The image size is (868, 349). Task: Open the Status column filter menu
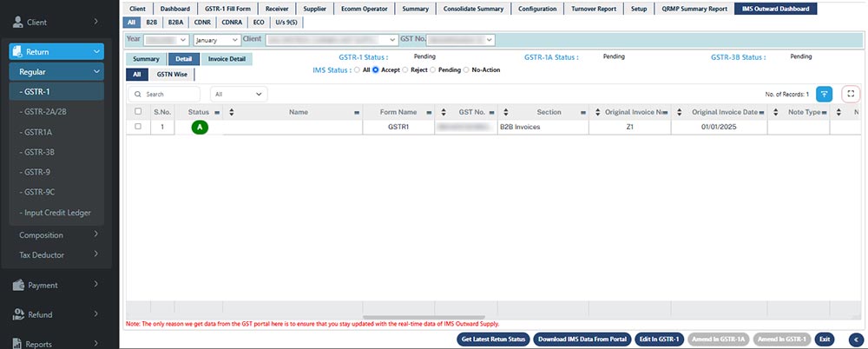[x=217, y=112]
